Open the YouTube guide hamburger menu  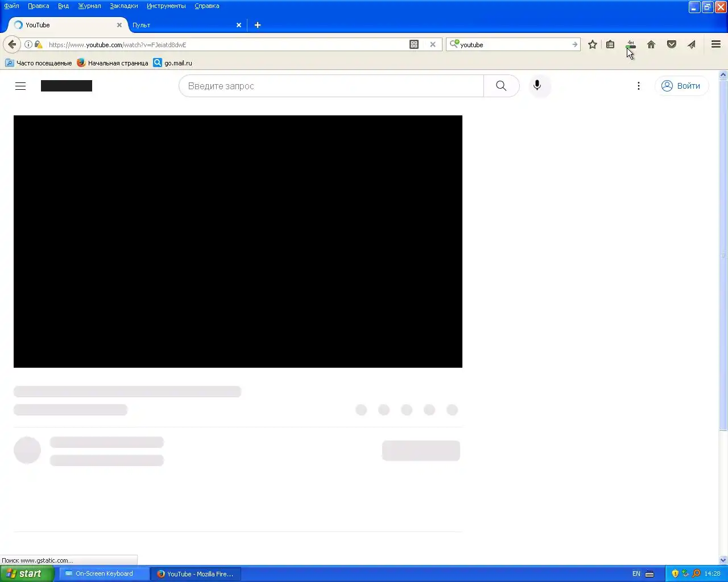point(20,86)
